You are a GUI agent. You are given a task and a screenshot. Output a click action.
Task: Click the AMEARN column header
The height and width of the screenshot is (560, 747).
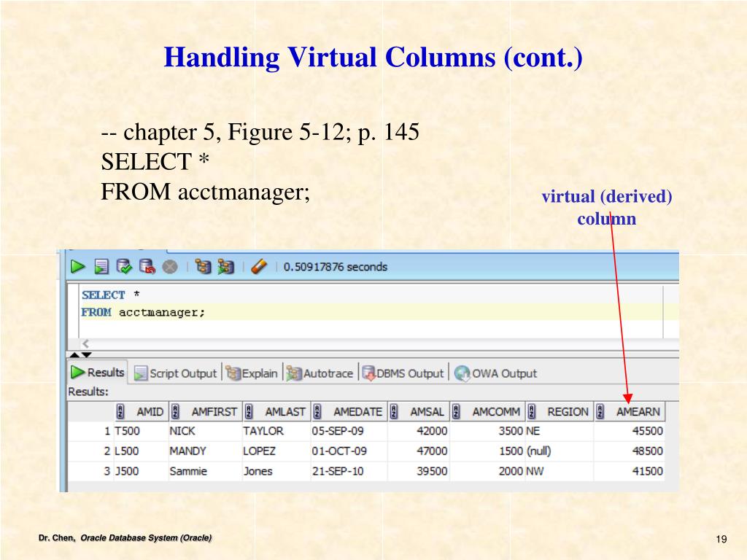tap(630, 411)
